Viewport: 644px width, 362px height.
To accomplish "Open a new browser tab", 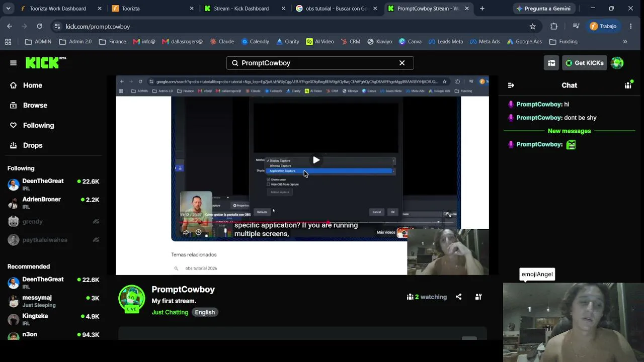I will point(482,9).
